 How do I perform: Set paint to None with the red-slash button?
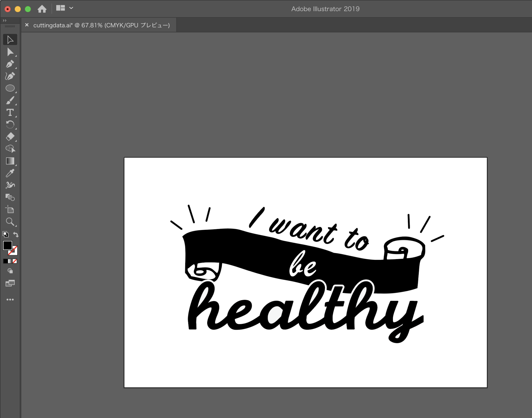pos(15,261)
